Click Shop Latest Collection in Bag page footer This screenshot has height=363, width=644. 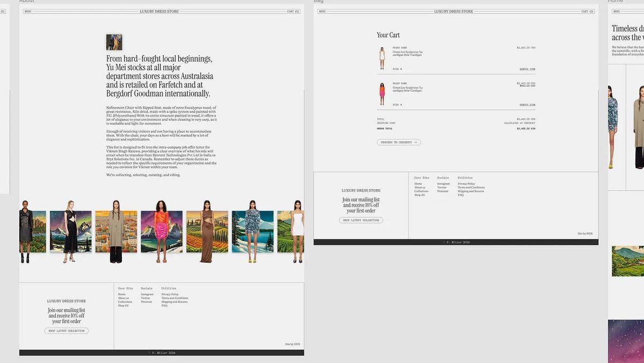[361, 220]
